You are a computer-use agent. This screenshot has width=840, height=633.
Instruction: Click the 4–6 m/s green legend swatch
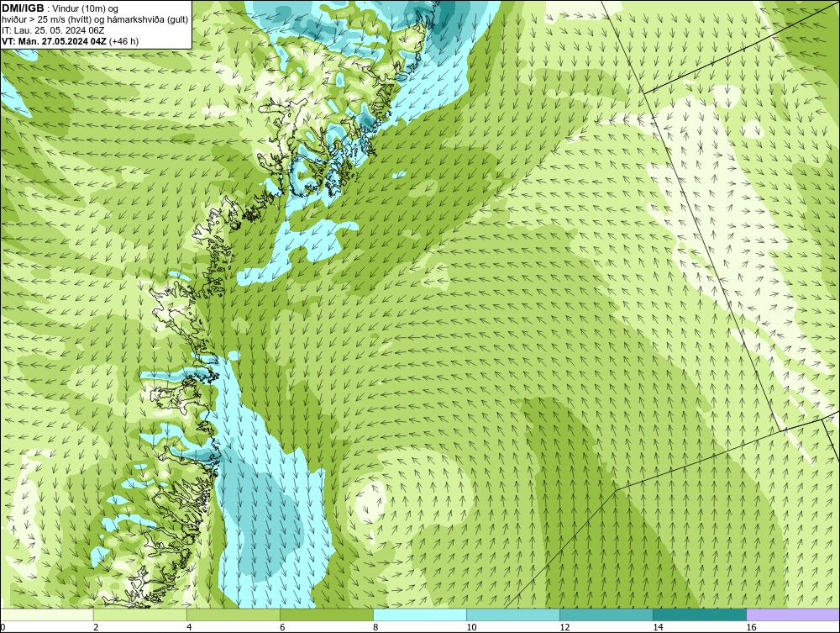[234, 615]
